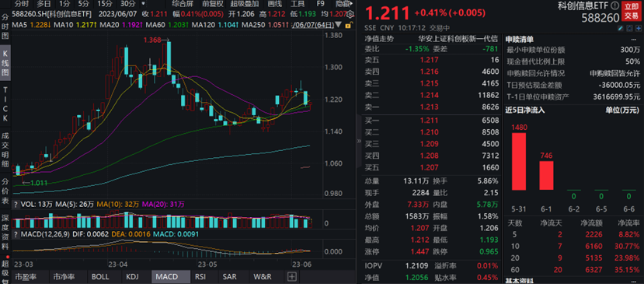The height and width of the screenshot is (284, 644).
Task: Switch indicator to BOLL
Action: click(100, 276)
